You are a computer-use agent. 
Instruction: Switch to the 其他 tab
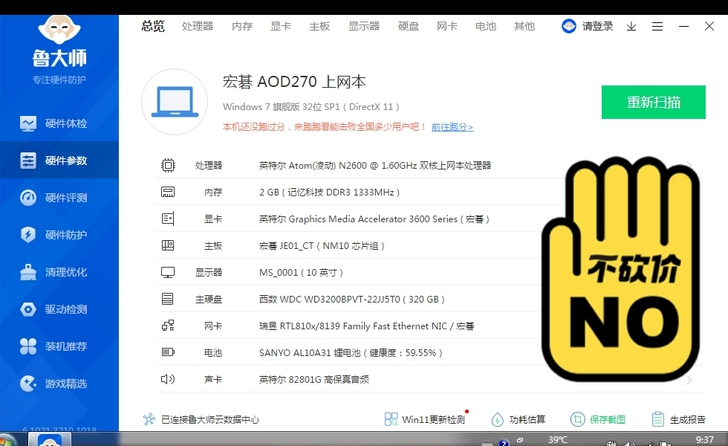click(525, 26)
